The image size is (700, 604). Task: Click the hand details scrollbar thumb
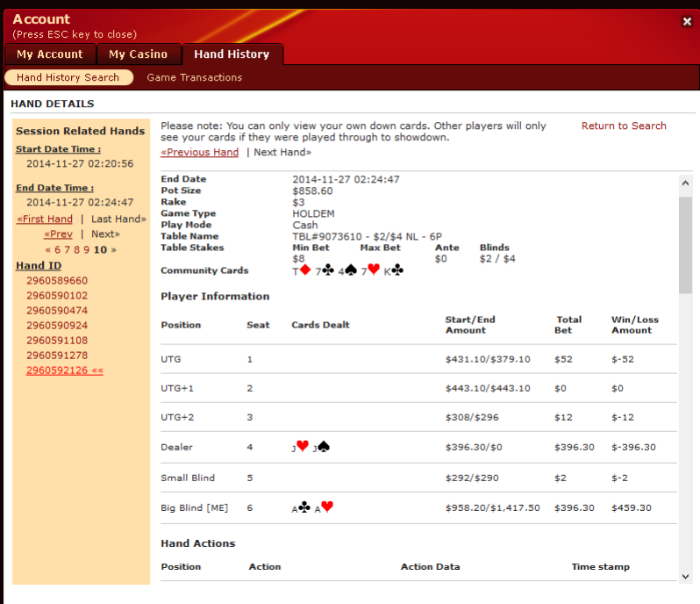685,245
